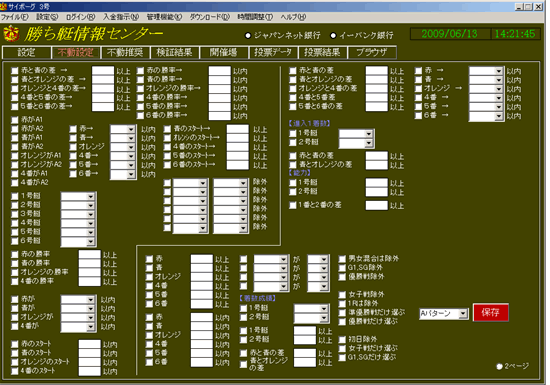
Task: Open the 設定(S) menu
Action: click(47, 17)
